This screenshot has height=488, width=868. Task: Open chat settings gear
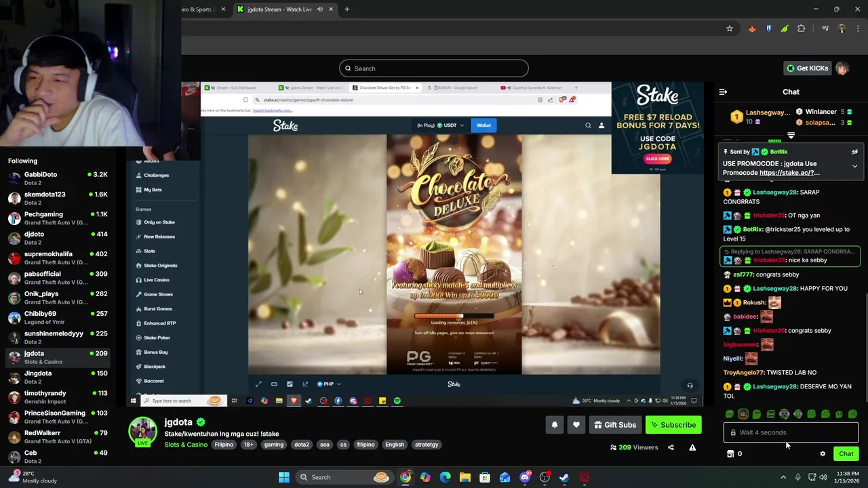[823, 454]
